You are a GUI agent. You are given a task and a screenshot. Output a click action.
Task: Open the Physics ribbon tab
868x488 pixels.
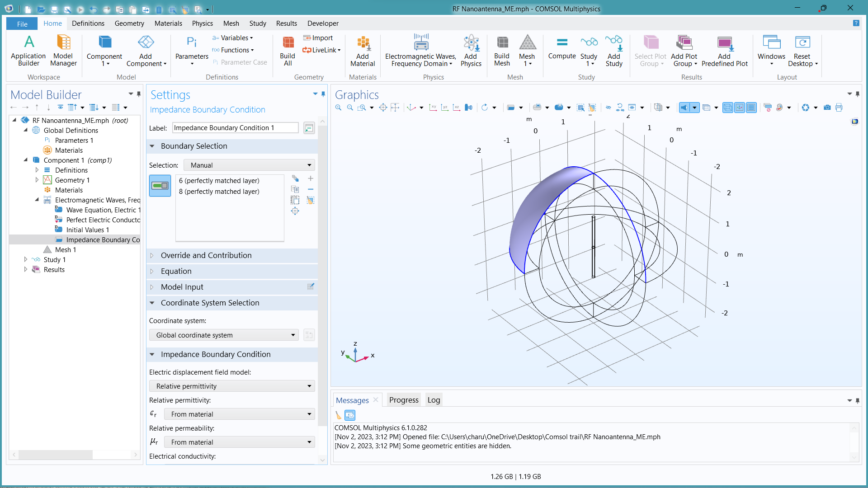pos(202,23)
